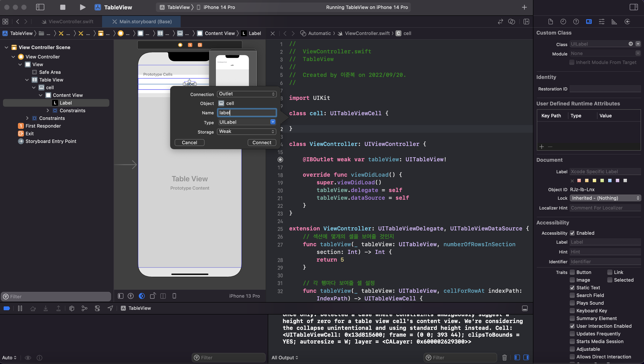The image size is (644, 364).
Task: Open the Attributes inspector icon
Action: click(x=602, y=22)
